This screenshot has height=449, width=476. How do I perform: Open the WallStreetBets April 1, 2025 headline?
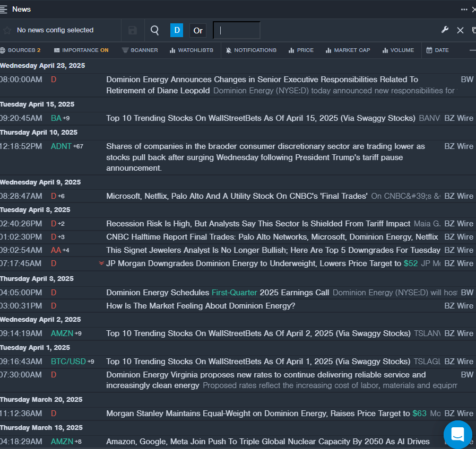click(258, 362)
